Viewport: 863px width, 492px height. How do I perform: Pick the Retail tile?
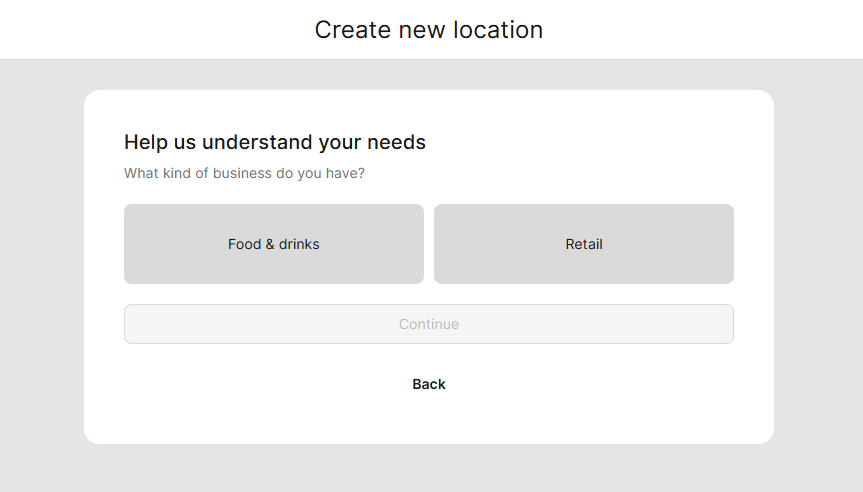point(584,244)
